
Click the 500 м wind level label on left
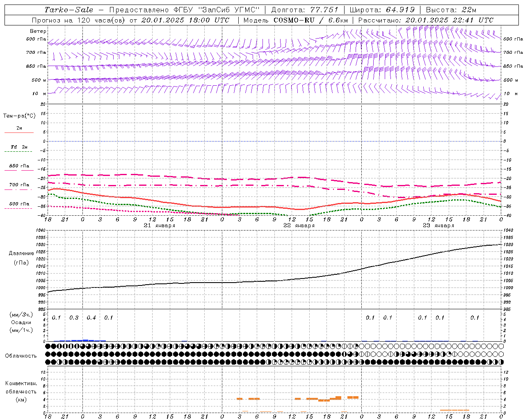pos(39,80)
